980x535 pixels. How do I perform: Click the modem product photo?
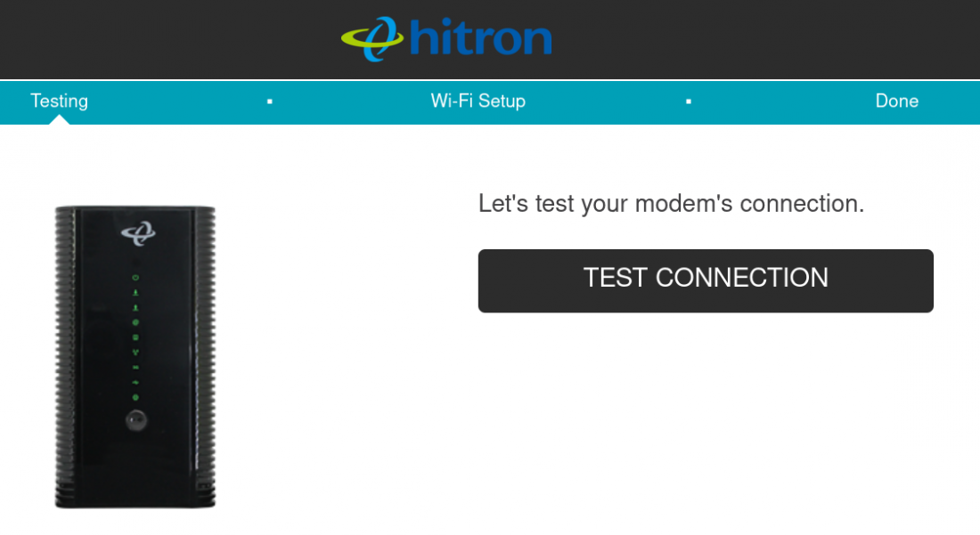(x=134, y=356)
